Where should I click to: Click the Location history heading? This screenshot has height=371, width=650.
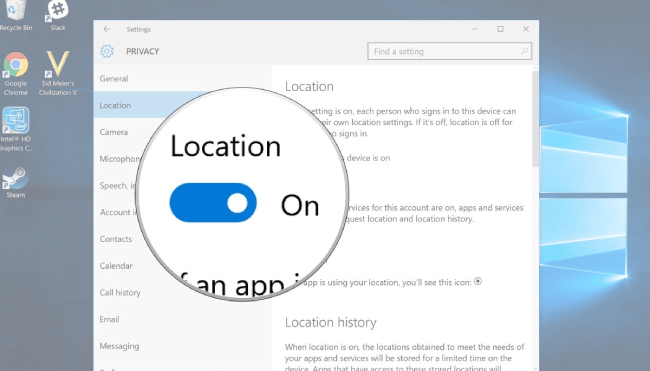coord(331,322)
